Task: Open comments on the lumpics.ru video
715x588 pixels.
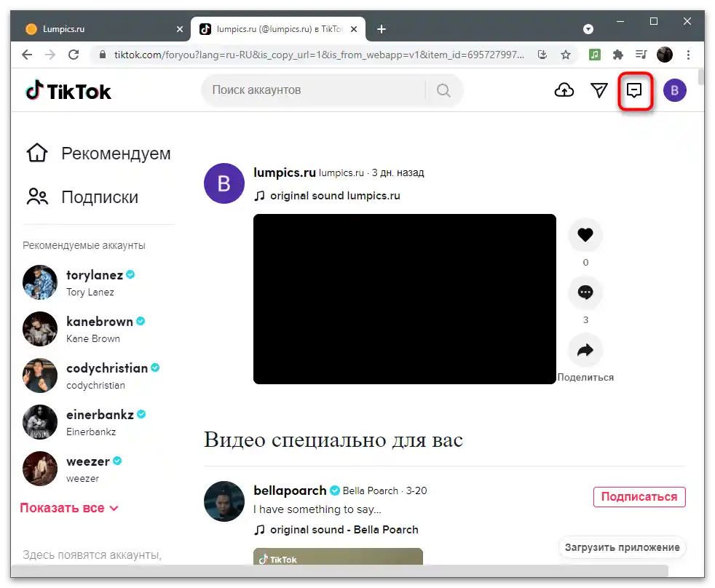Action: coord(585,292)
